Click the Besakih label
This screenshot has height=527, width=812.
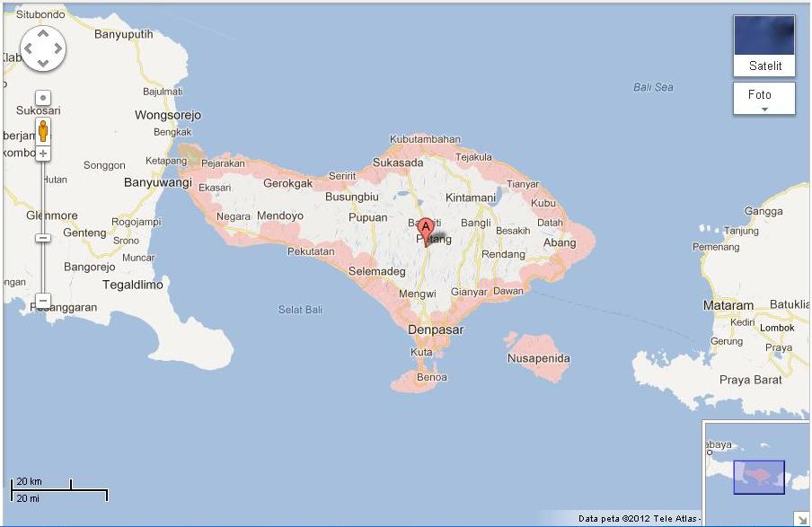[x=513, y=231]
